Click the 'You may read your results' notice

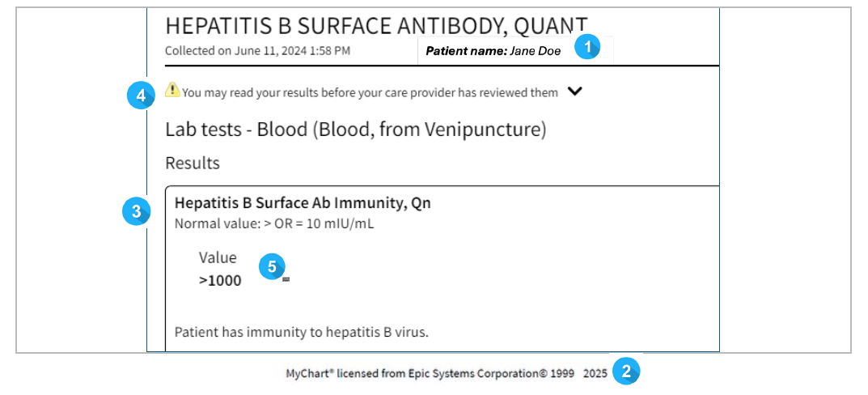click(x=370, y=93)
